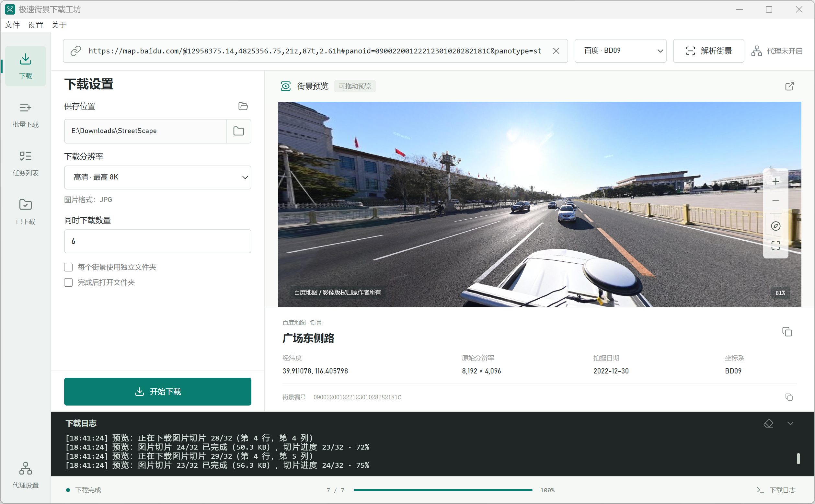This screenshot has width=815, height=504.
Task: Click the 81% zoom indicator on preview
Action: click(780, 293)
